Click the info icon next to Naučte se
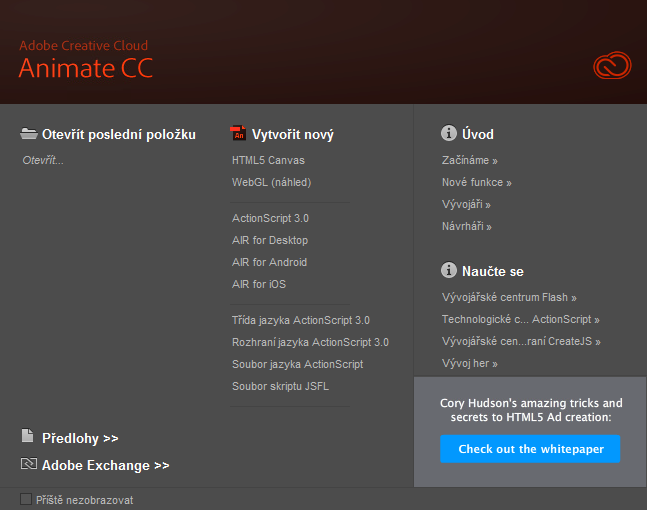Image resolution: width=647 pixels, height=510 pixels. click(x=449, y=271)
